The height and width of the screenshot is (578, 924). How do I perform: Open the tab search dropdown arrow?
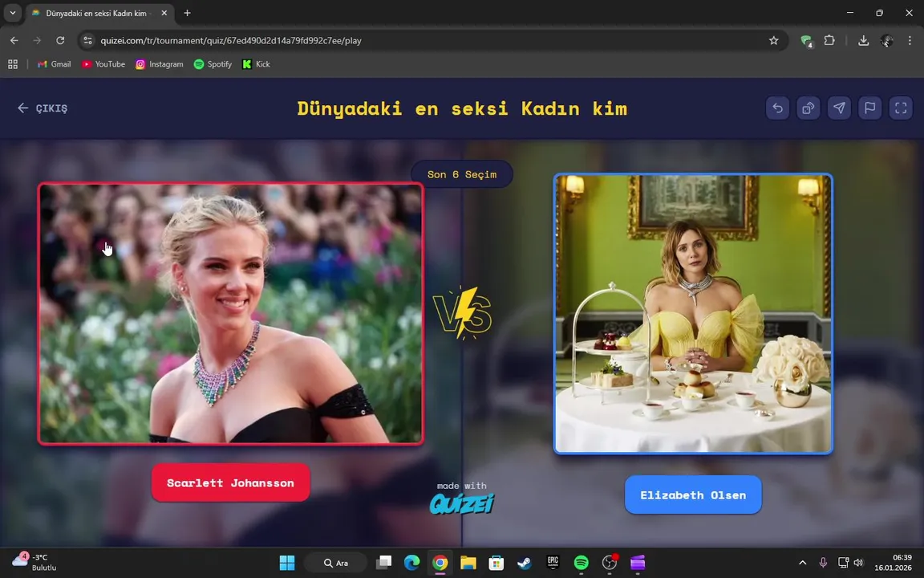coord(12,12)
